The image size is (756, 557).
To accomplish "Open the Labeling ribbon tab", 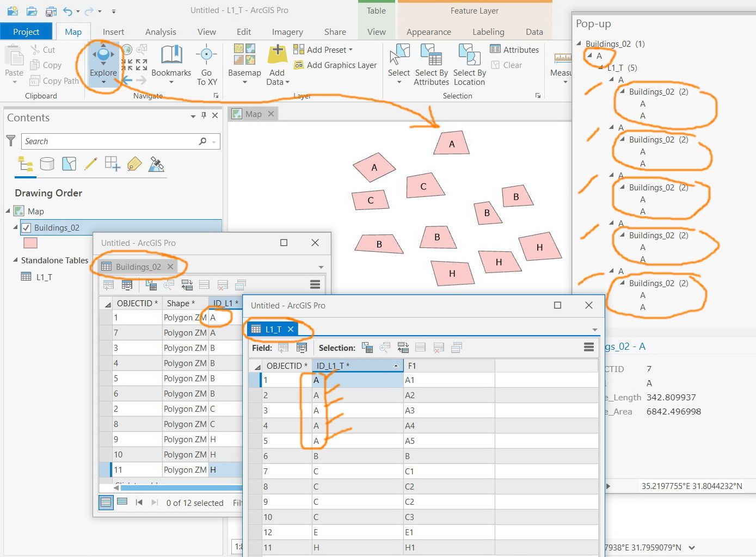I will pos(488,32).
